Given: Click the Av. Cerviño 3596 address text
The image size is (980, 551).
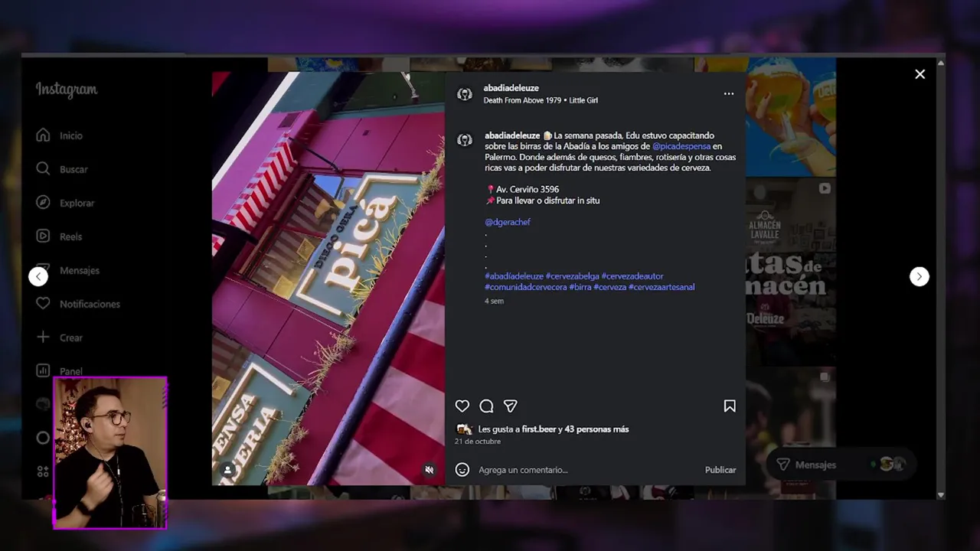Looking at the screenshot, I should 528,189.
